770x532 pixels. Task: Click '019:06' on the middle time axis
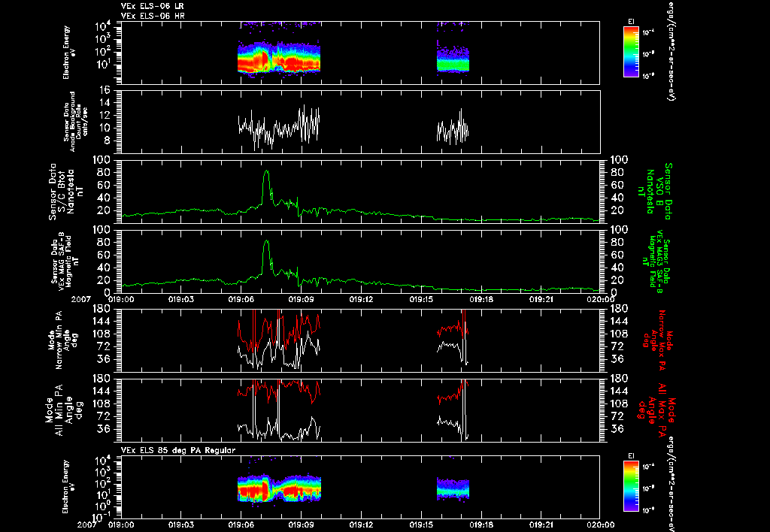pos(241,299)
